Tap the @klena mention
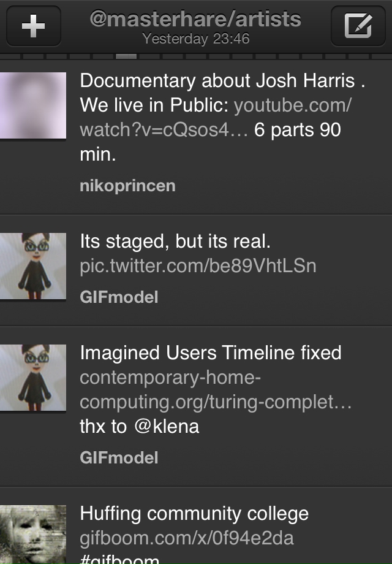Screen dimensions: 392x564 167,427
